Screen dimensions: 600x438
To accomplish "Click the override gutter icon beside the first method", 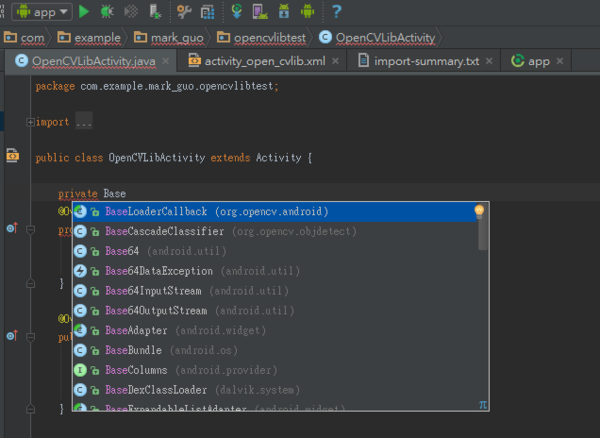I will [x=11, y=229].
